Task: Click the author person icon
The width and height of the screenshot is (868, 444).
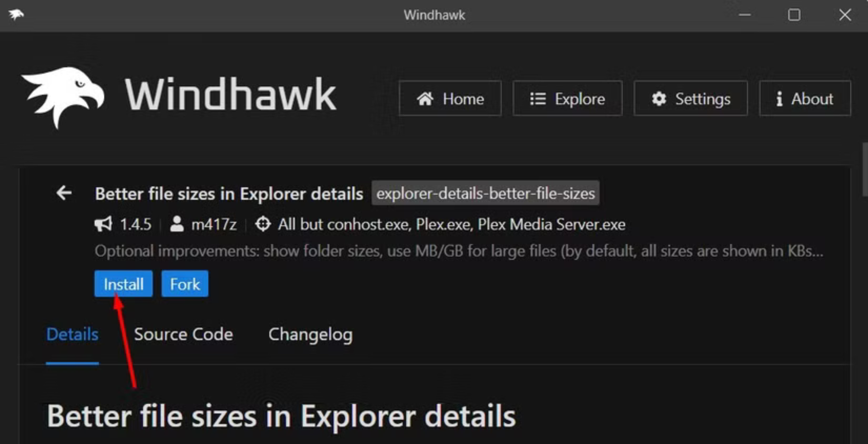Action: pos(177,224)
